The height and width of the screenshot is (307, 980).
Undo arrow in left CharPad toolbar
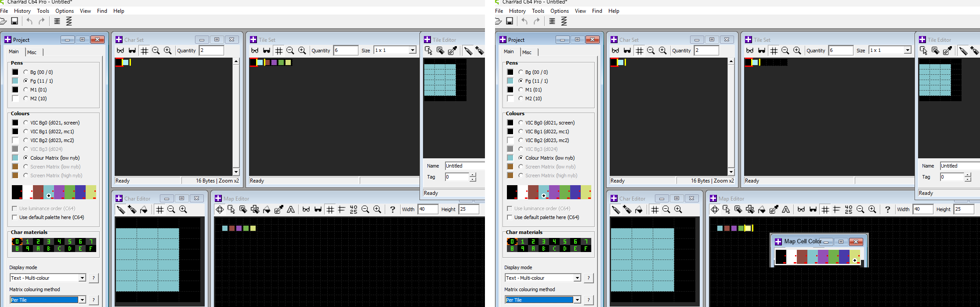29,21
